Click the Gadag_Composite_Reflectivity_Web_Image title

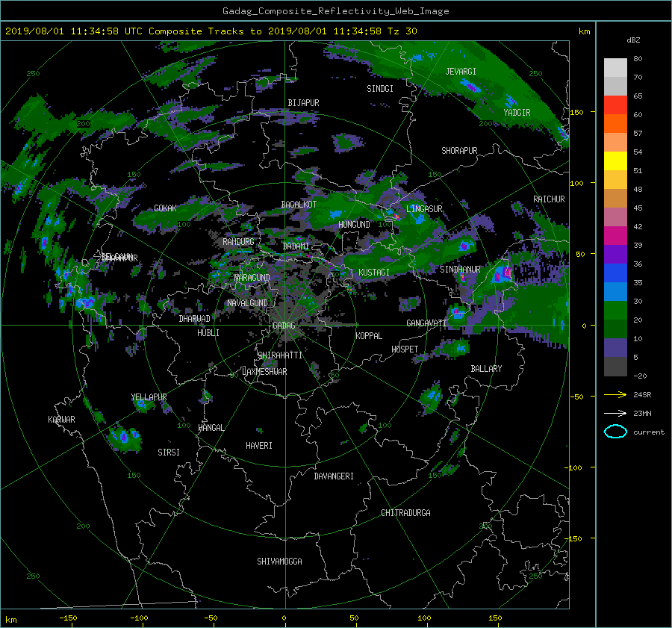click(335, 11)
